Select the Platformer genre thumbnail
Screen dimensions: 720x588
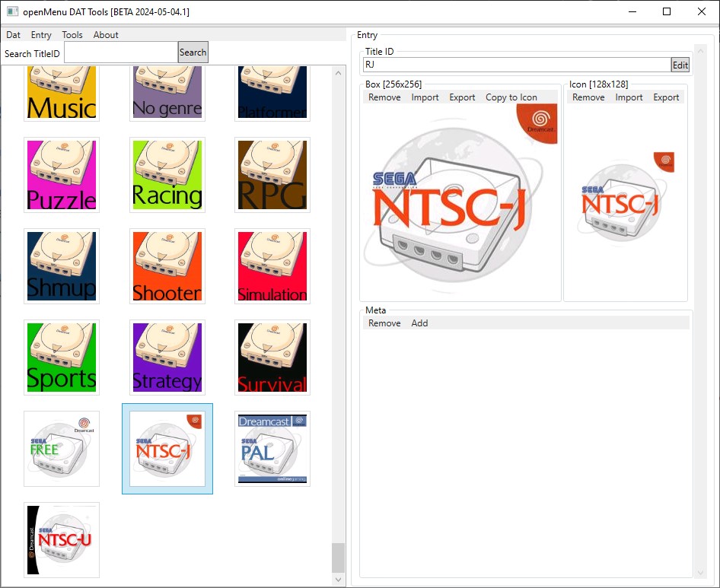click(272, 93)
